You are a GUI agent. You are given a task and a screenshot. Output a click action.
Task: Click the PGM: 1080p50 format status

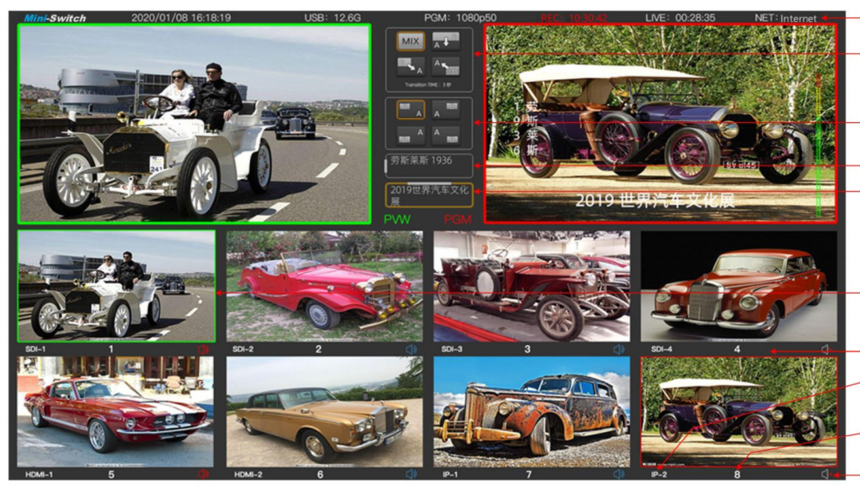pos(460,18)
